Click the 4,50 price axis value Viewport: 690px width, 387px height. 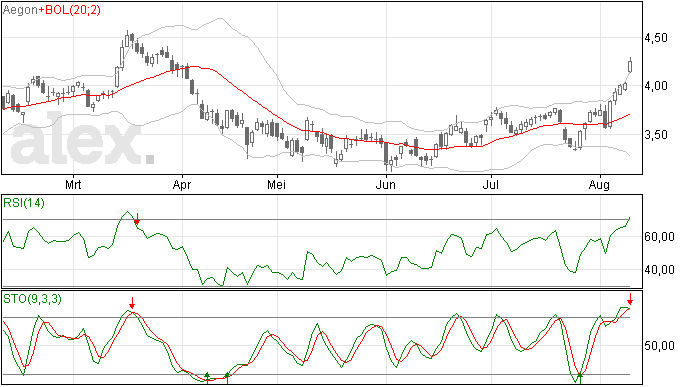pos(656,38)
